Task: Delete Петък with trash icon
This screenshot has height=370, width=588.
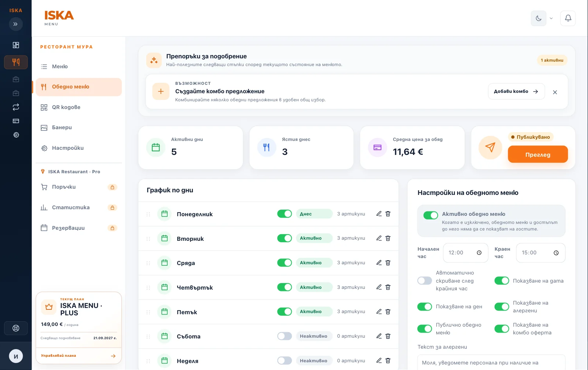Action: [388, 312]
